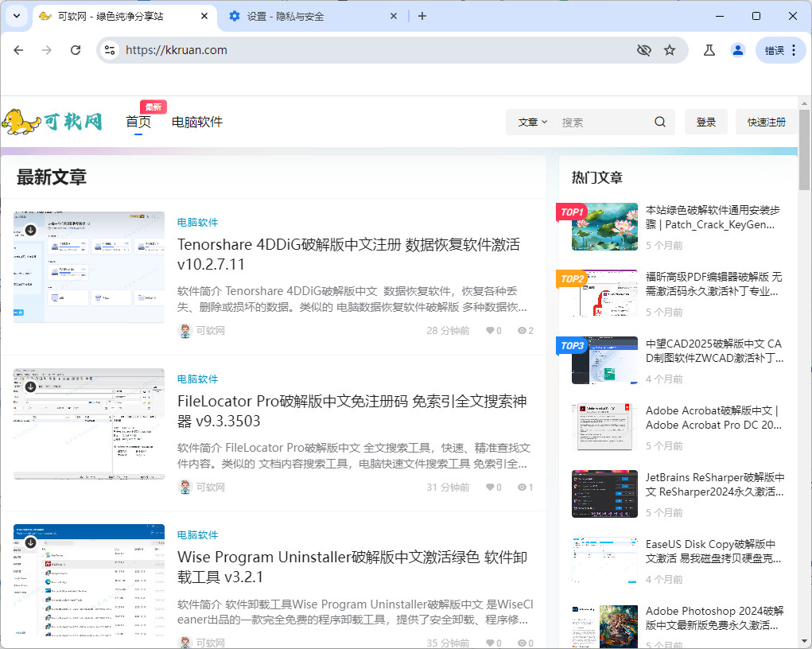Open the tab search dropdown arrow
The height and width of the screenshot is (649, 812).
17,16
